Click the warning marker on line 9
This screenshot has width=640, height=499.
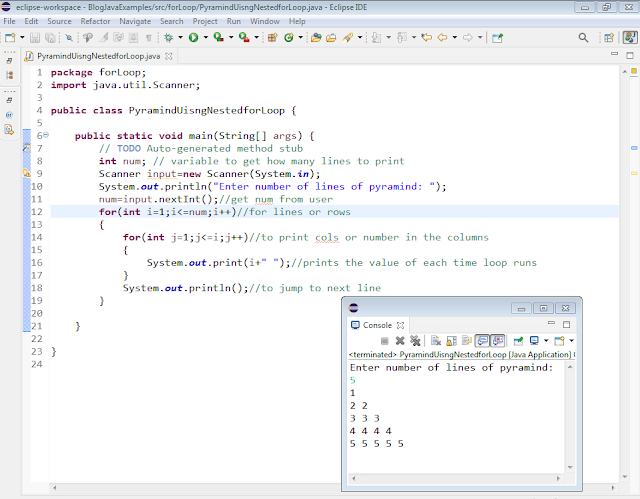(x=27, y=173)
